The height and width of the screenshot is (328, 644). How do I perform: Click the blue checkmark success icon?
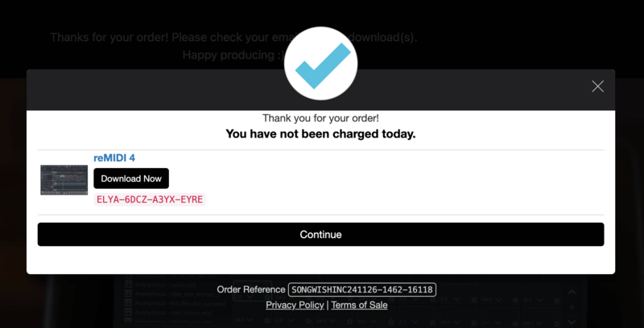[321, 64]
